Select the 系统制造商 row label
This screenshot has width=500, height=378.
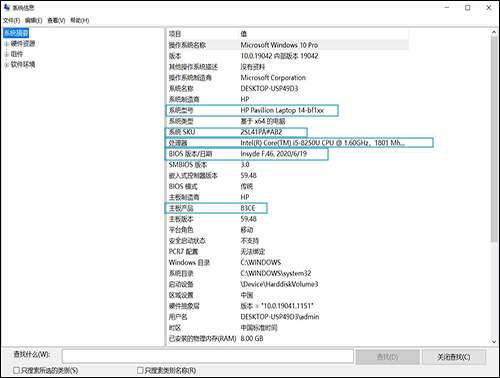[x=184, y=99]
